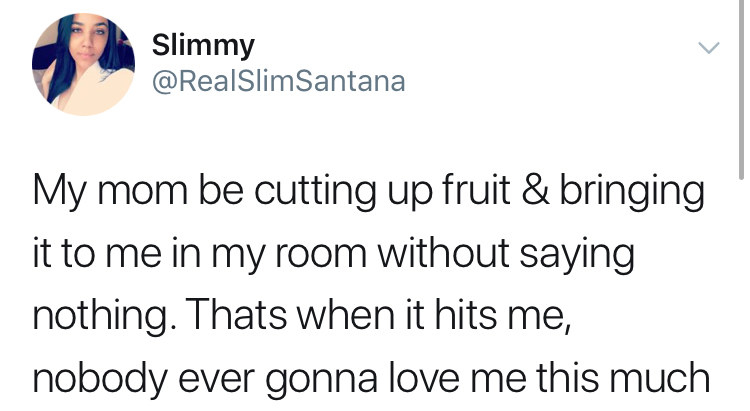Viewport: 750px width, 411px height.
Task: Click the word "saying" in the tweet
Action: pos(577,257)
